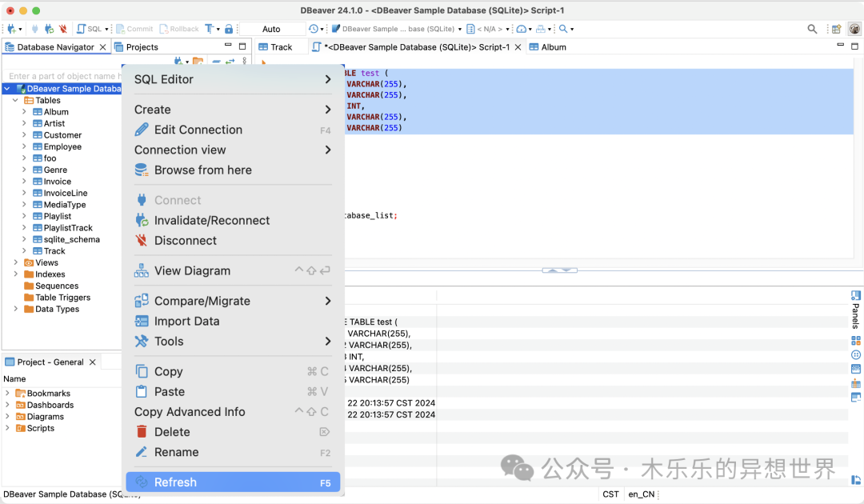Close the Project - General panel tab

point(93,362)
